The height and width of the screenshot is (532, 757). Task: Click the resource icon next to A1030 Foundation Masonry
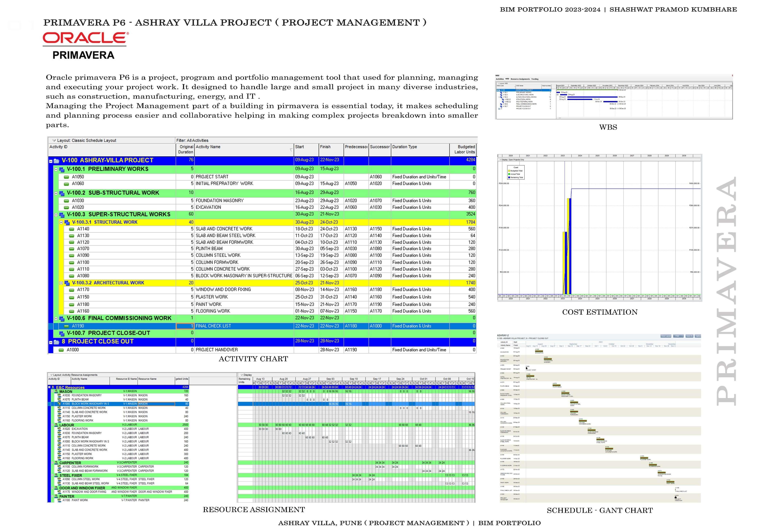click(x=59, y=395)
